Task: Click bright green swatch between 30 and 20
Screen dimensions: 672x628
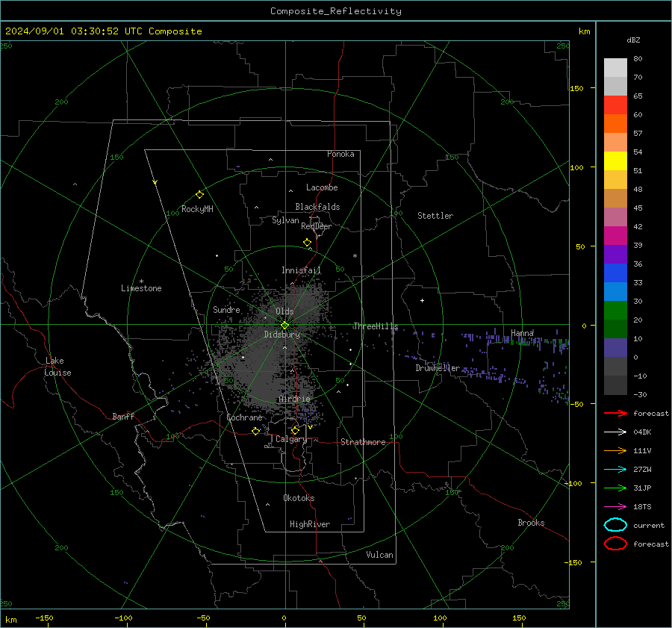Action: tap(615, 311)
